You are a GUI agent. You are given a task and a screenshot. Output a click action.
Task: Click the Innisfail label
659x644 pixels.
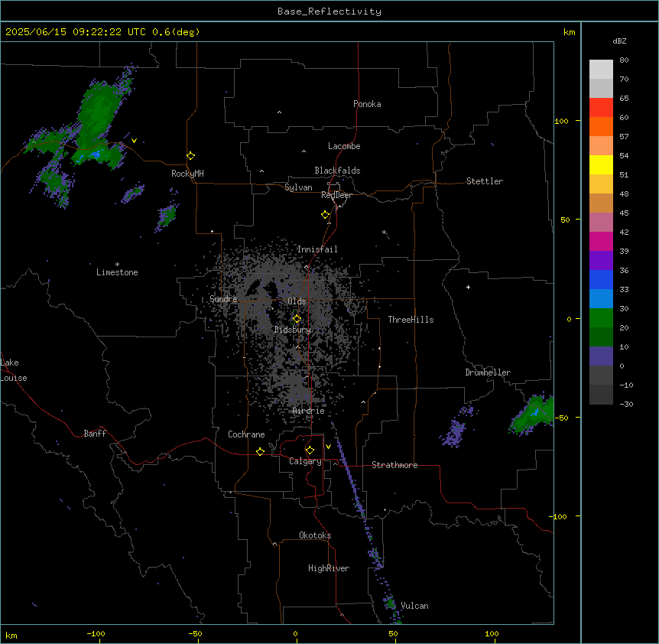click(x=317, y=249)
